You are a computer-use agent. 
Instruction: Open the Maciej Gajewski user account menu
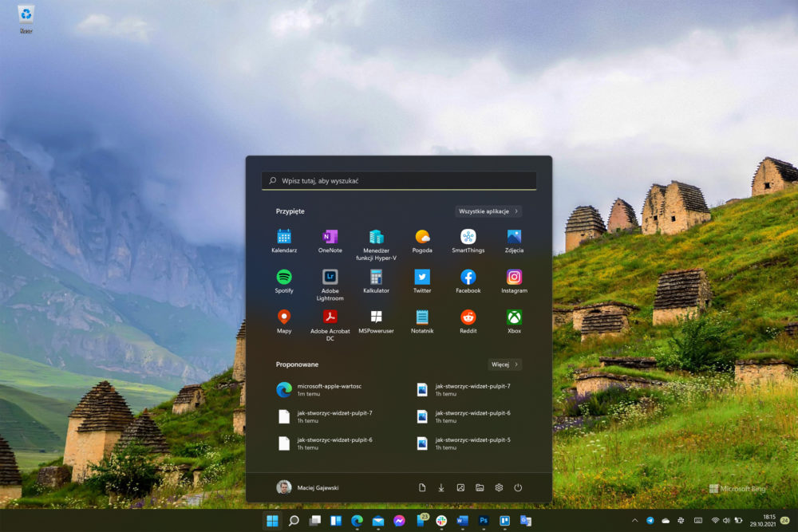[307, 487]
